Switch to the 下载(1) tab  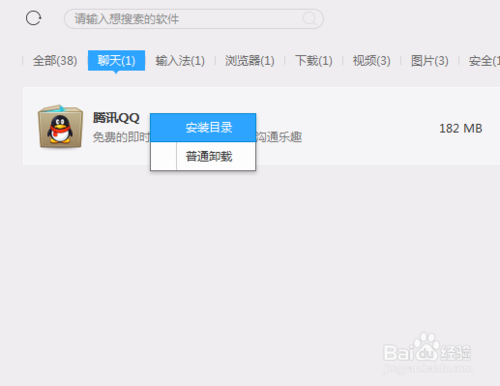314,61
